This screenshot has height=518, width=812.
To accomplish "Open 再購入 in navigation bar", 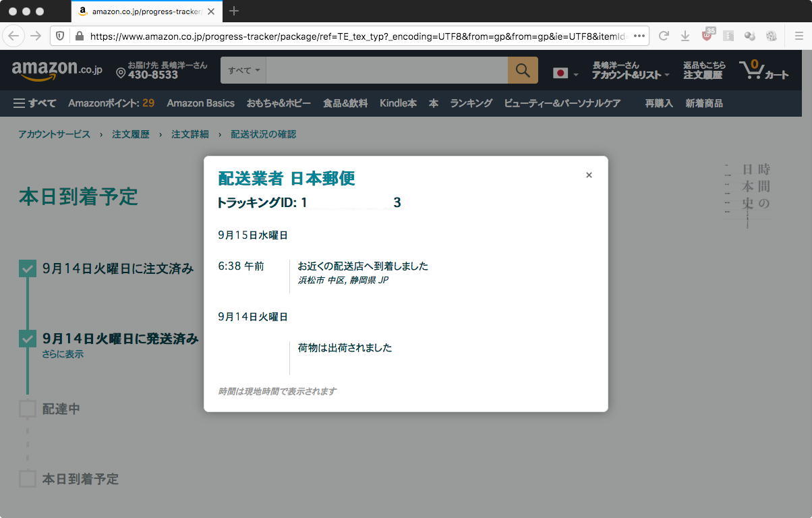I will click(659, 103).
